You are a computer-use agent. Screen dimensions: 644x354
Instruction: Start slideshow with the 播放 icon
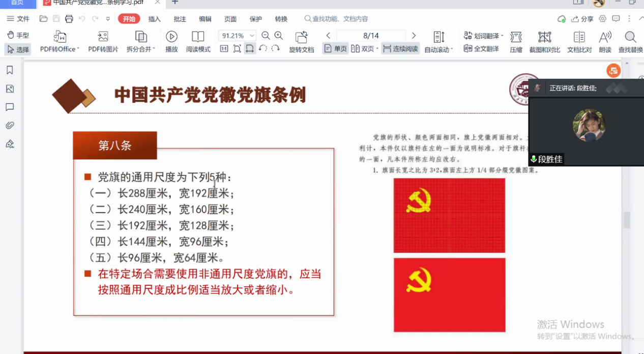point(171,37)
